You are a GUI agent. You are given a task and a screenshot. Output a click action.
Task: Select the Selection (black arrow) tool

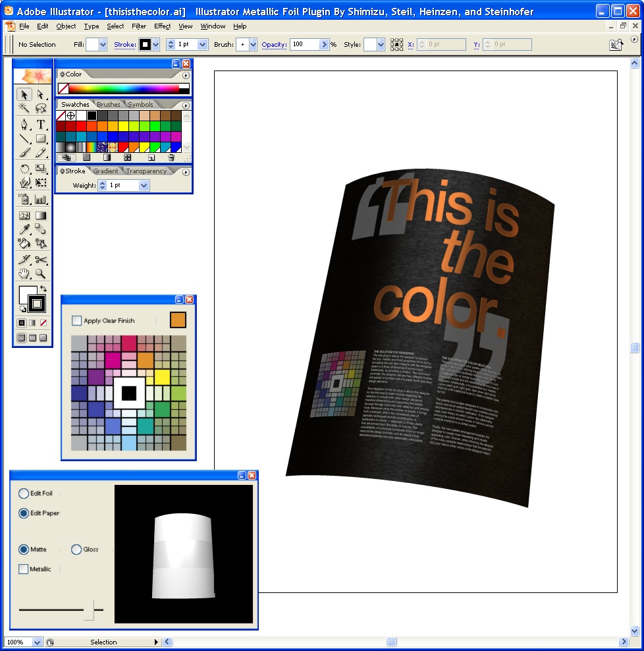pyautogui.click(x=24, y=95)
